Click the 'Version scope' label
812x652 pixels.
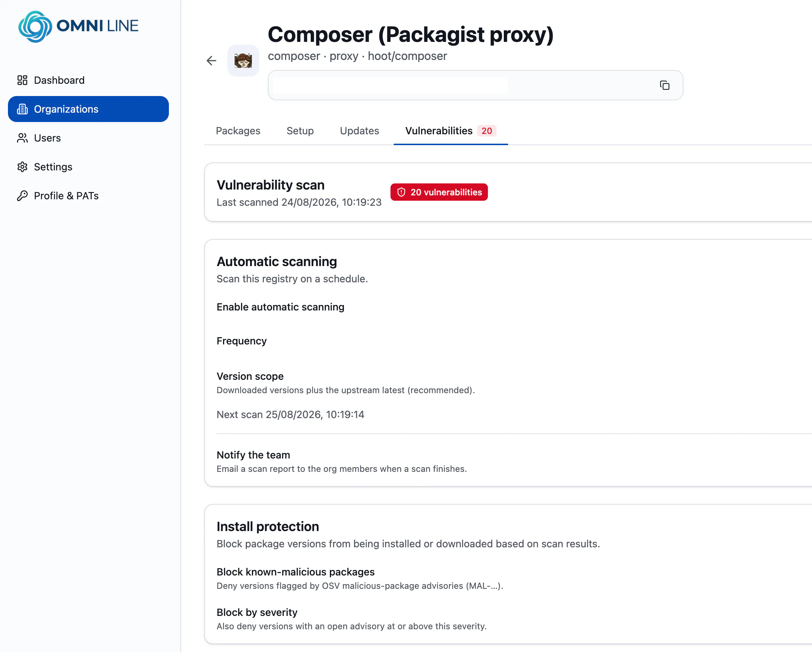[x=250, y=377]
